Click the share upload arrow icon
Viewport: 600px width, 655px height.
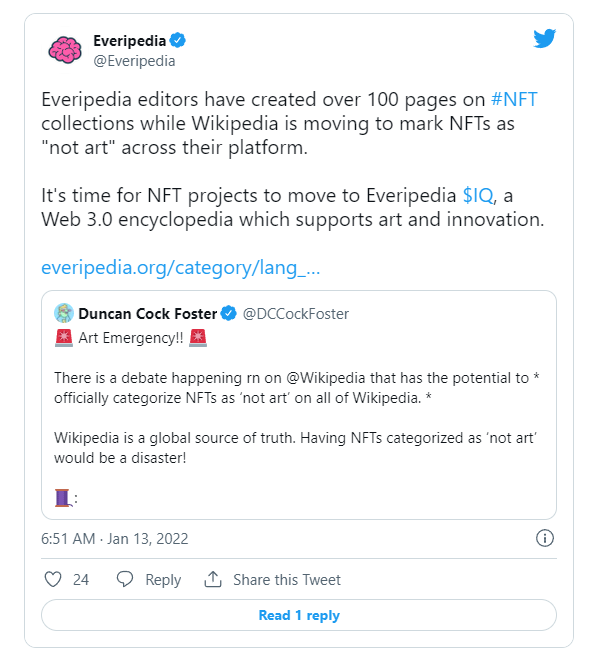coord(213,579)
